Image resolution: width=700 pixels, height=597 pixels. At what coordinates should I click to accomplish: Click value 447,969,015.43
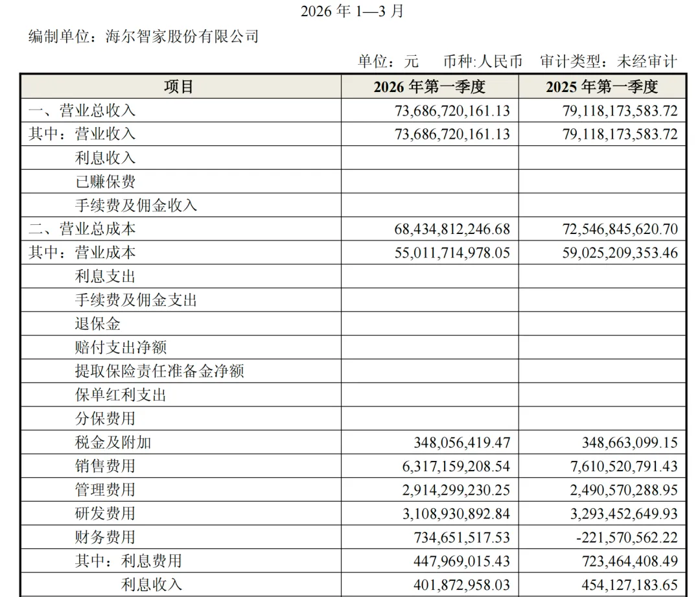tap(462, 561)
